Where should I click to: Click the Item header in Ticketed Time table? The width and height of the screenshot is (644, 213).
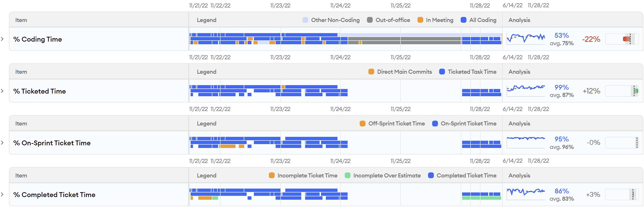[x=21, y=72]
